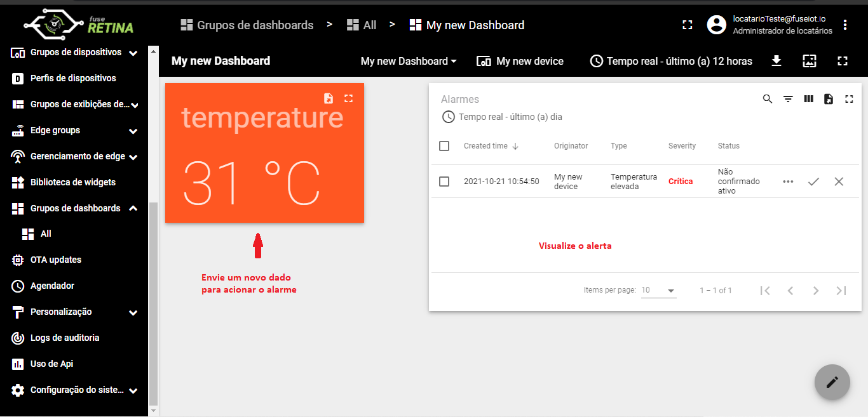Screen dimensions: 868x417
Task: Open user profile avatar
Action: pos(717,25)
